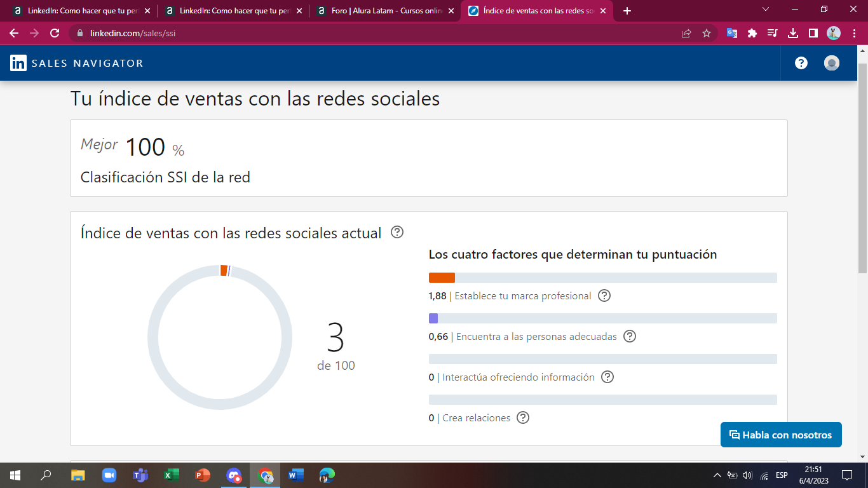The width and height of the screenshot is (868, 488).
Task: Click the Clasificación SSI de la red text
Action: 165,177
